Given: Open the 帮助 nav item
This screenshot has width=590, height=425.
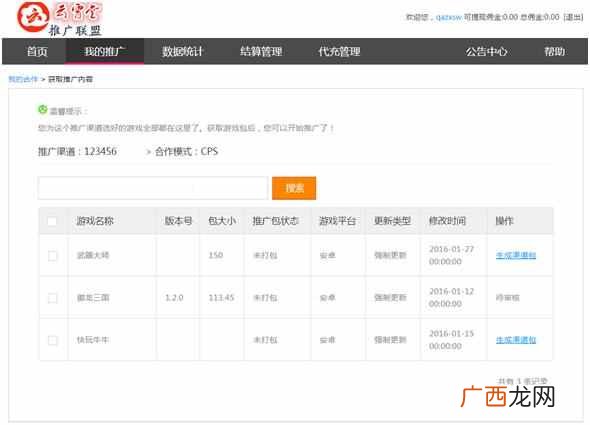Looking at the screenshot, I should [x=555, y=52].
